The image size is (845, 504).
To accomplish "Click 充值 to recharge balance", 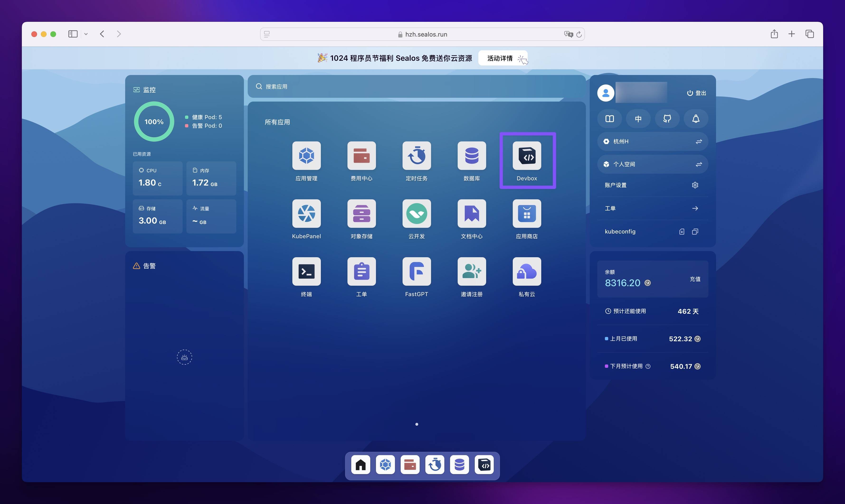I will pos(695,279).
